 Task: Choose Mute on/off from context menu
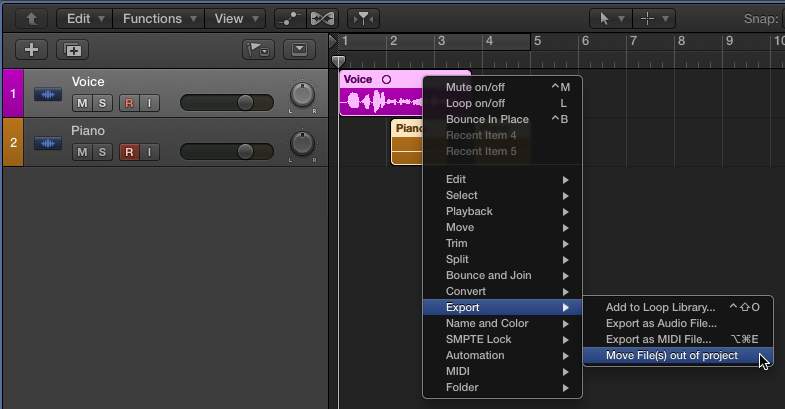click(x=502, y=87)
